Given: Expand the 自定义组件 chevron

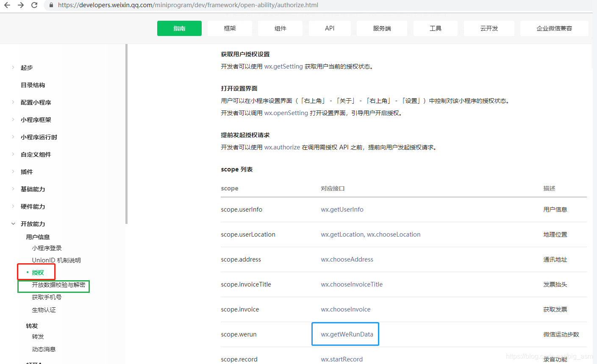Looking at the screenshot, I should click(13, 154).
